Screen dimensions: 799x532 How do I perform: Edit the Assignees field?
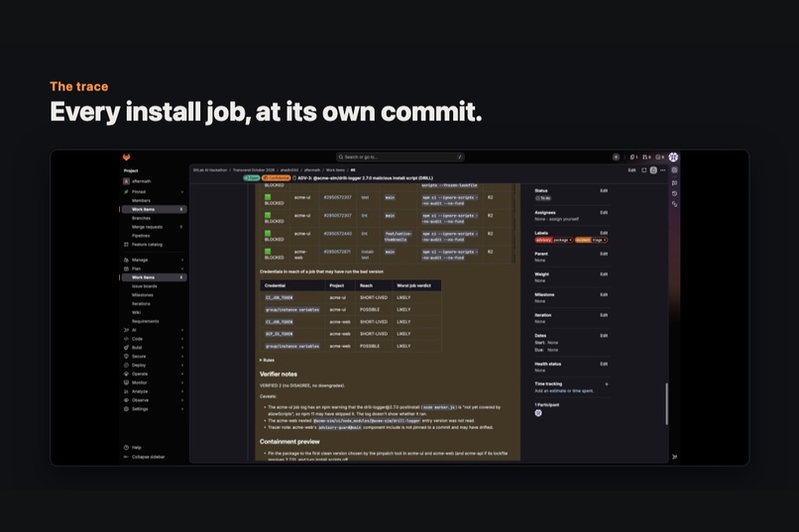(x=604, y=212)
